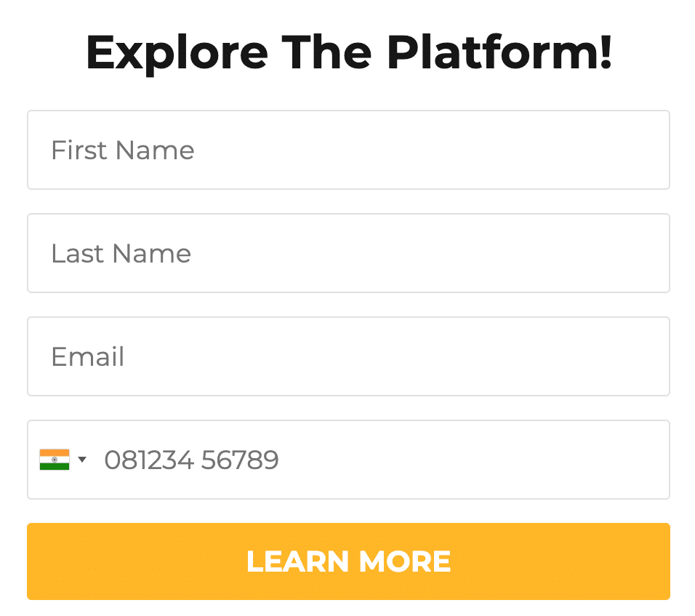Place cursor in the first form field
The image size is (695, 616).
(348, 150)
